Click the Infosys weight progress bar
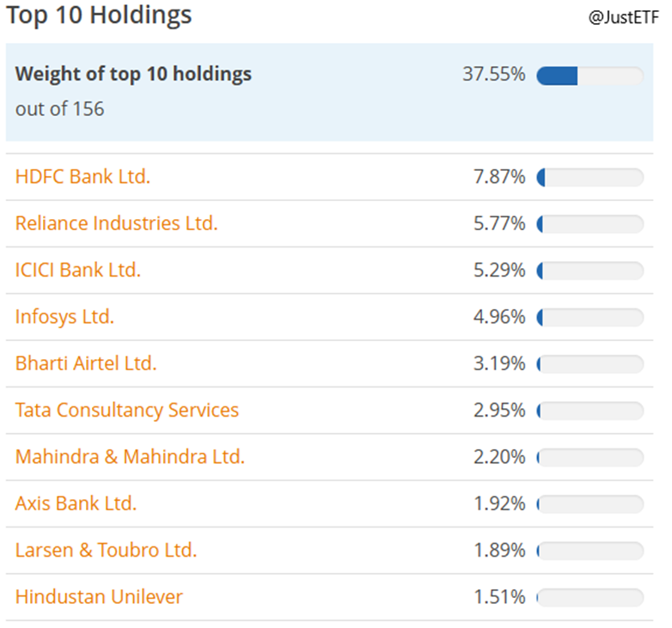Image resolution: width=672 pixels, height=628 pixels. click(590, 318)
